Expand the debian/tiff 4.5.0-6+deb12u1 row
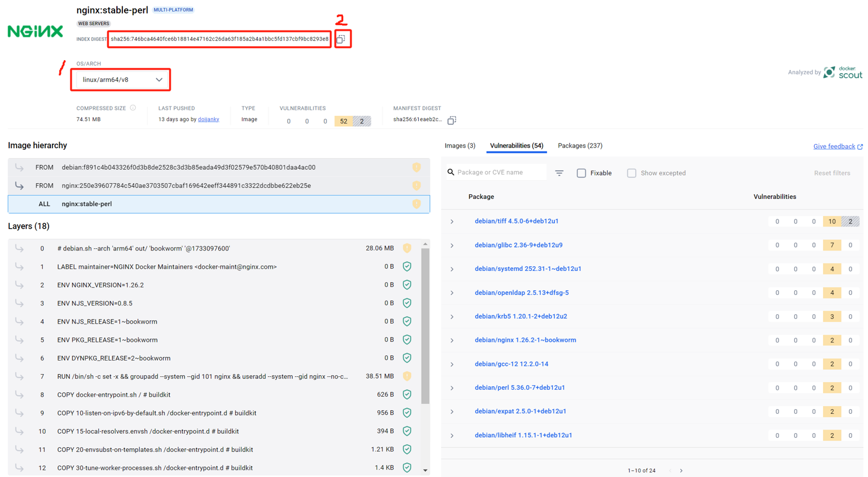The image size is (868, 477). click(452, 222)
